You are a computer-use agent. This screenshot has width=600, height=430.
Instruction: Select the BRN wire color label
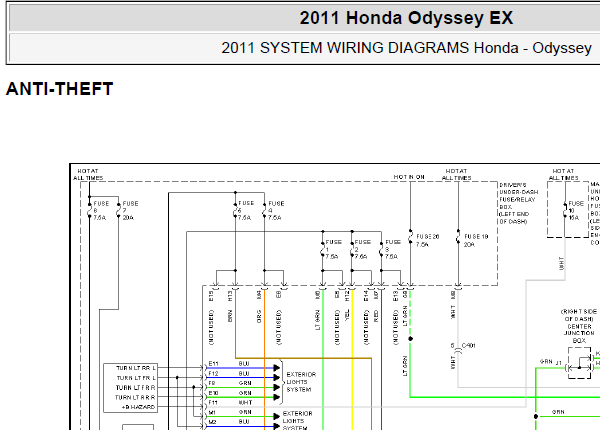pyautogui.click(x=230, y=316)
